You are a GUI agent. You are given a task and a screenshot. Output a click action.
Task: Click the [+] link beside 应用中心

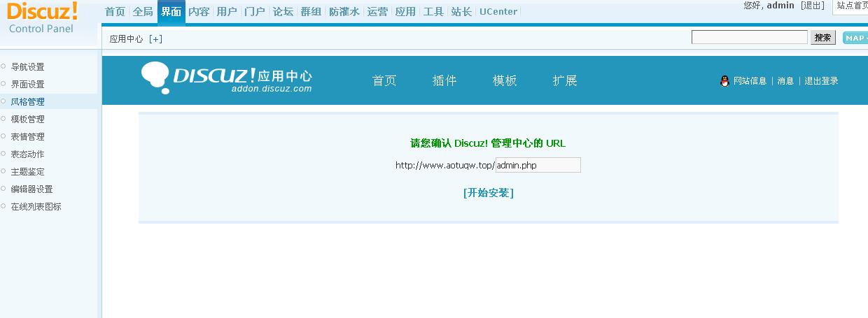(x=155, y=39)
